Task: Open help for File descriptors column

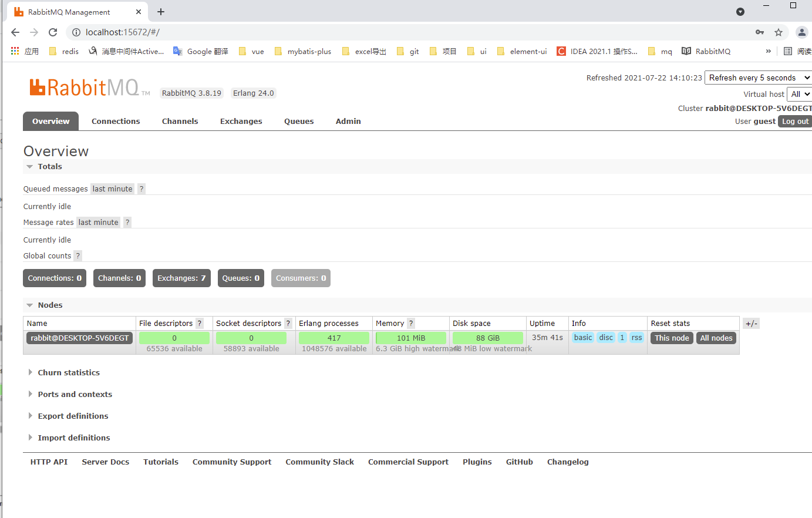Action: pyautogui.click(x=200, y=324)
